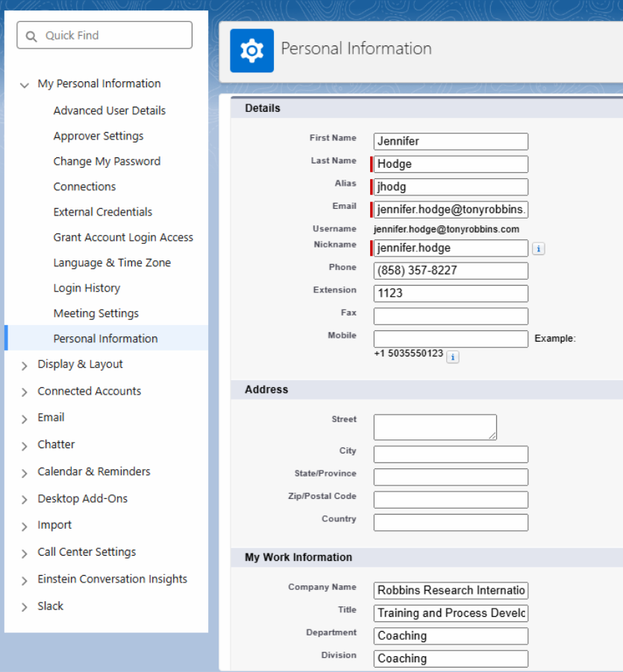Click the Quick Find magnifier icon
The image size is (623, 672).
pyautogui.click(x=31, y=36)
